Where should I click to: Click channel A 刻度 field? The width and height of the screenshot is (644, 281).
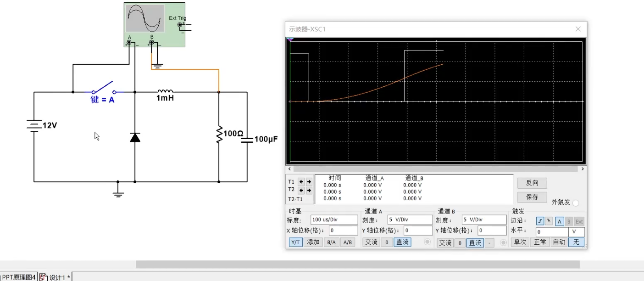pyautogui.click(x=410, y=220)
